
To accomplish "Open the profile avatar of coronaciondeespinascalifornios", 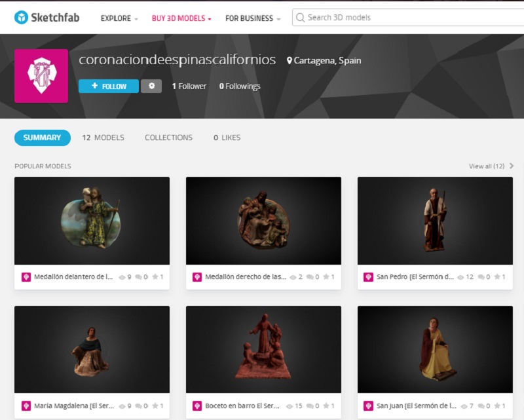I will (41, 76).
